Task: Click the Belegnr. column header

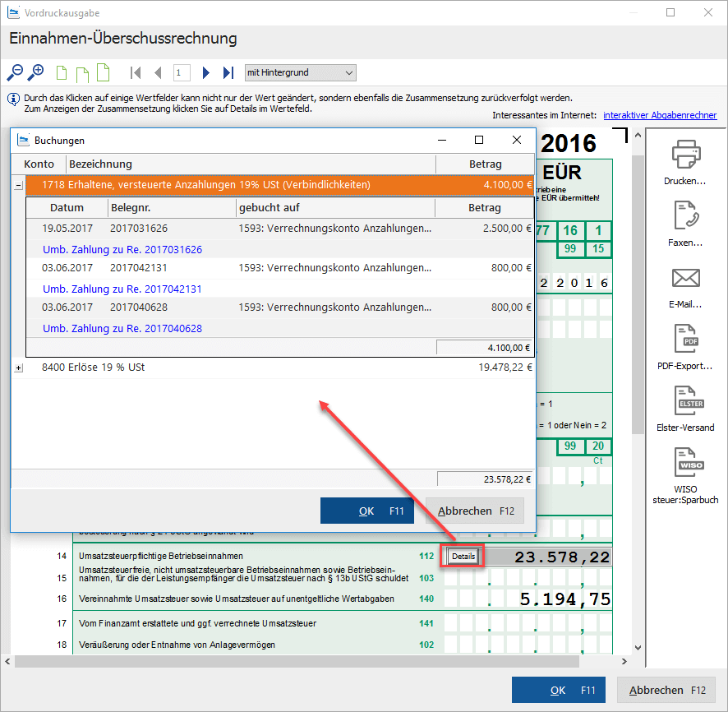Action: pyautogui.click(x=172, y=208)
